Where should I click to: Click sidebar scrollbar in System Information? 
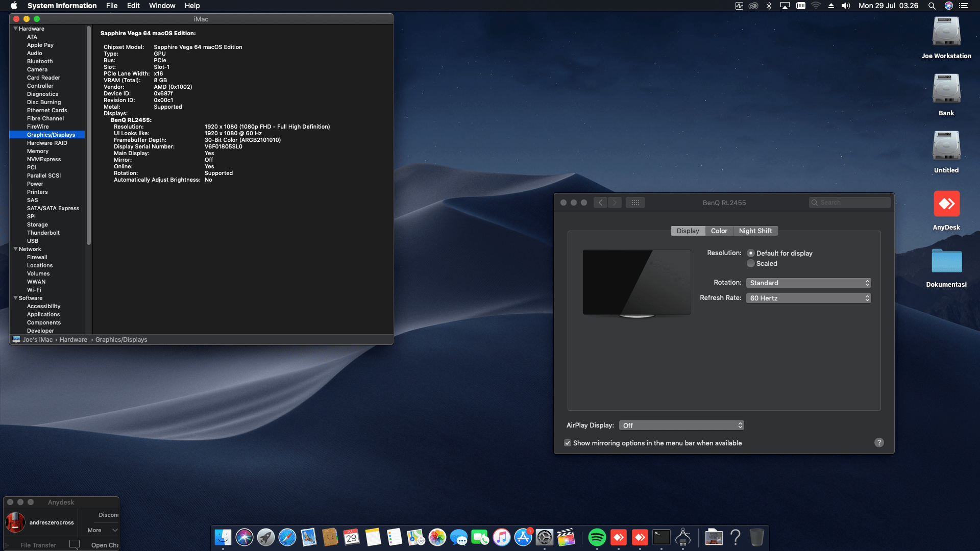click(89, 136)
